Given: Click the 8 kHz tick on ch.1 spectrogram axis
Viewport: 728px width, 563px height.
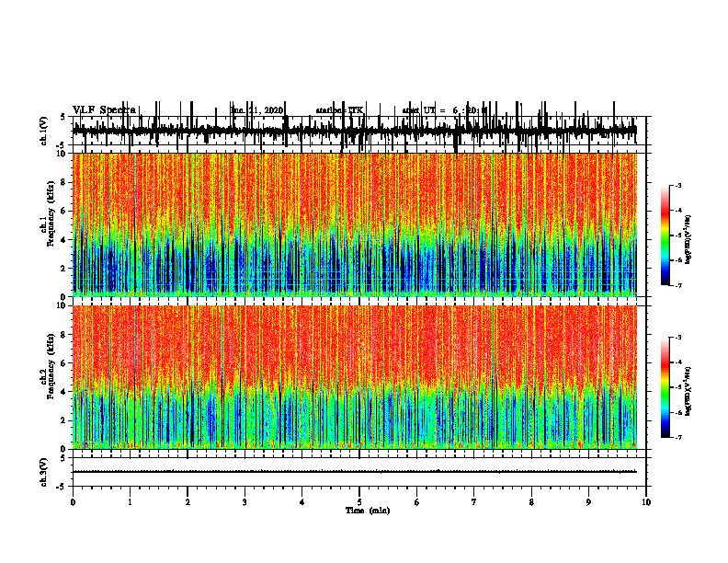Looking at the screenshot, I should point(64,182).
